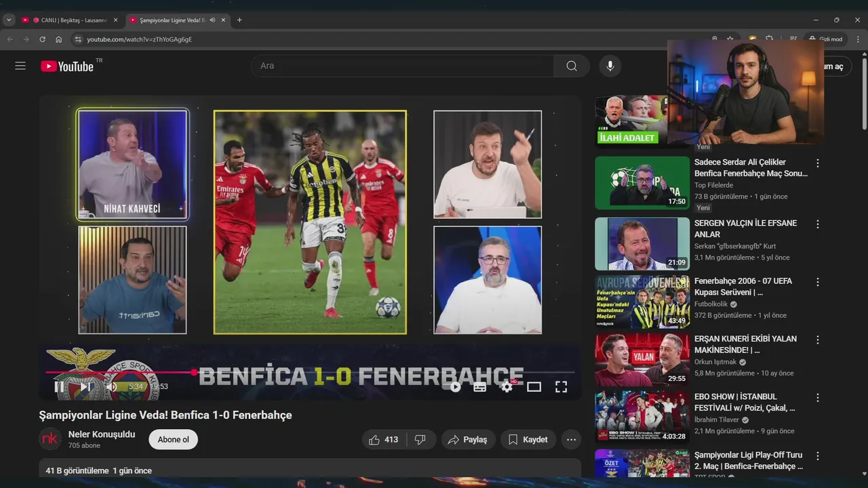The image size is (868, 488).
Task: Dislike the video thumbs-down button
Action: [420, 439]
